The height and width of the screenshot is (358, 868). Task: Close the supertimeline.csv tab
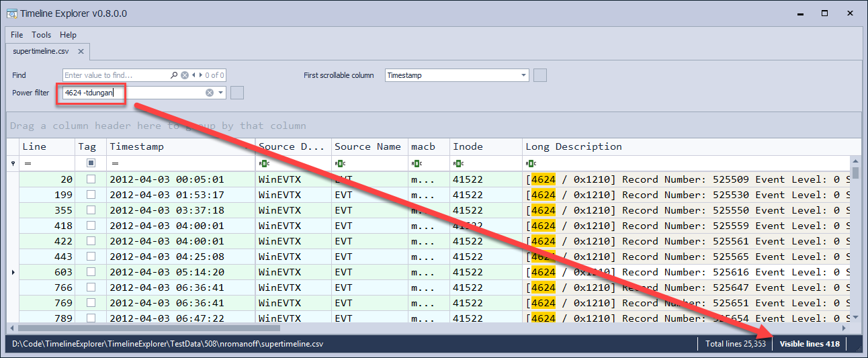click(x=81, y=51)
